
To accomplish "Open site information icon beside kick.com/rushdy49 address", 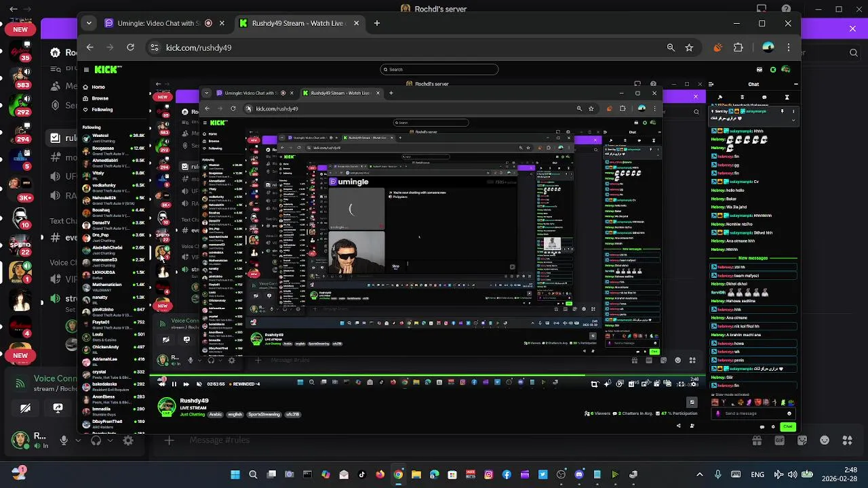I will [155, 47].
